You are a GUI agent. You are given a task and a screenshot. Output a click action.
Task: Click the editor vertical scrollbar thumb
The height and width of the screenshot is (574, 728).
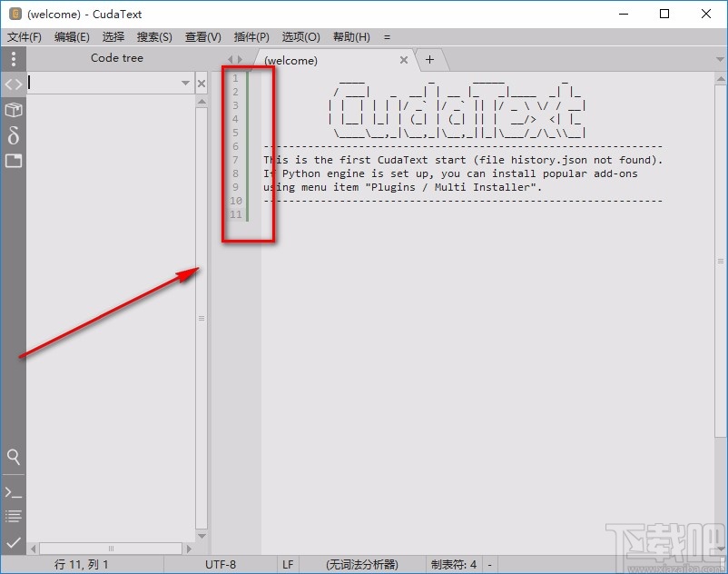[x=721, y=261]
